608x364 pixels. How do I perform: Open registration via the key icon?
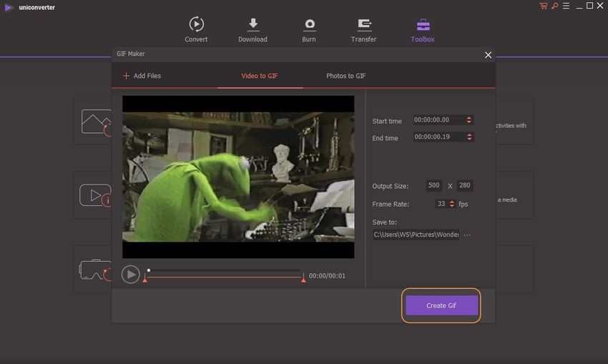point(554,6)
